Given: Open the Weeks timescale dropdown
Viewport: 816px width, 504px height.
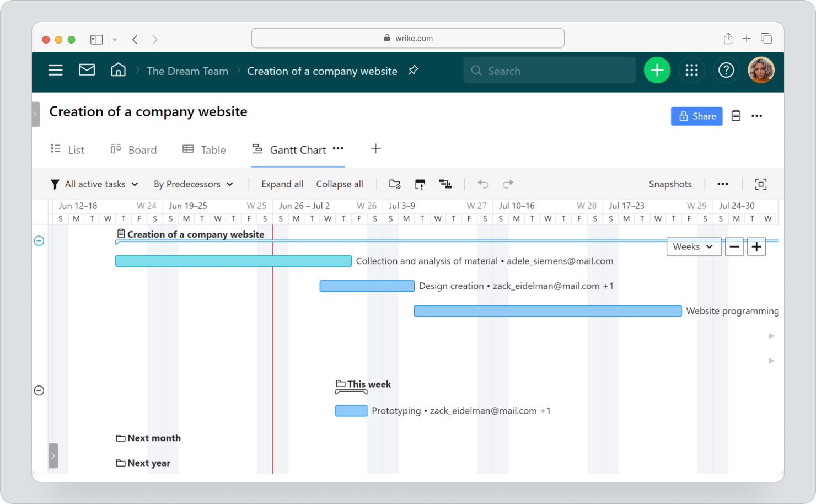Looking at the screenshot, I should pos(694,247).
